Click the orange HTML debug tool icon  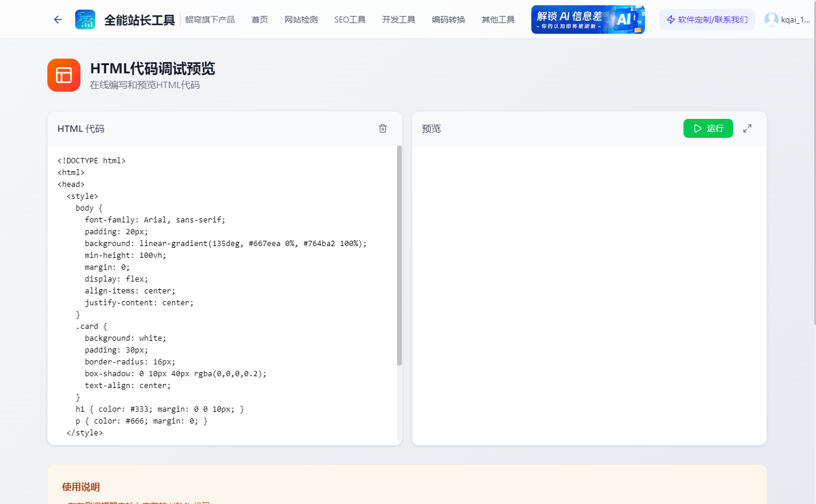pos(63,75)
